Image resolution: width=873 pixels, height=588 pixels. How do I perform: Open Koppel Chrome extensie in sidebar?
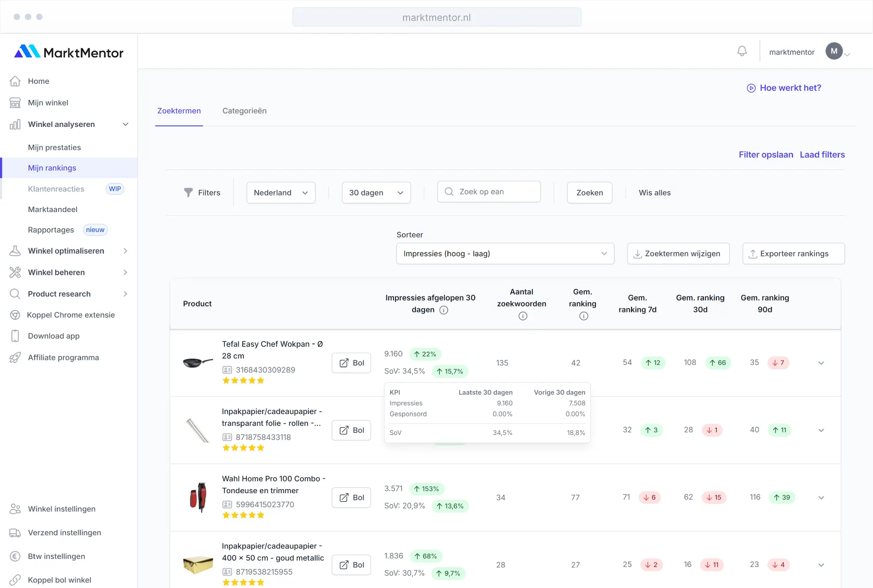[71, 315]
